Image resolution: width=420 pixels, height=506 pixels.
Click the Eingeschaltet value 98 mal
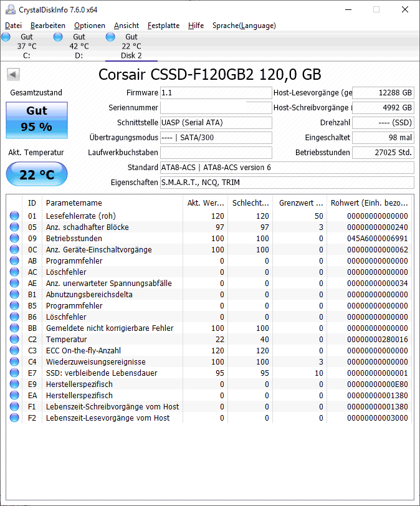click(x=383, y=138)
